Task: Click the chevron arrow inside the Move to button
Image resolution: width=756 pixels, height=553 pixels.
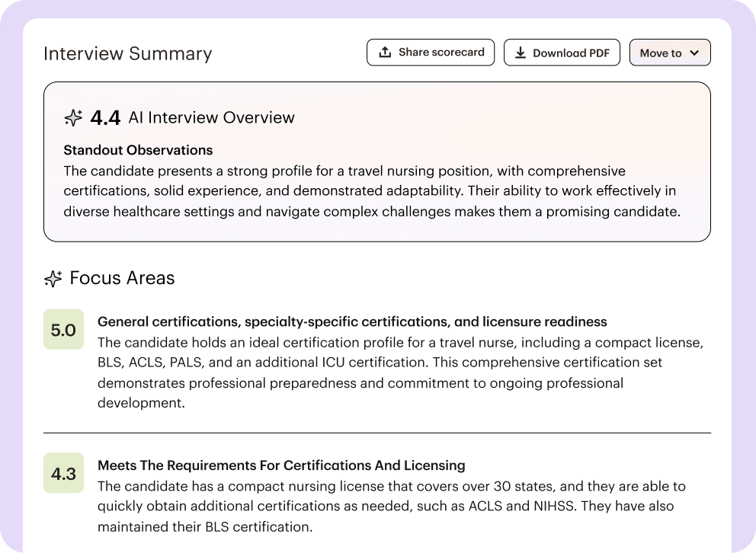Action: click(x=694, y=53)
